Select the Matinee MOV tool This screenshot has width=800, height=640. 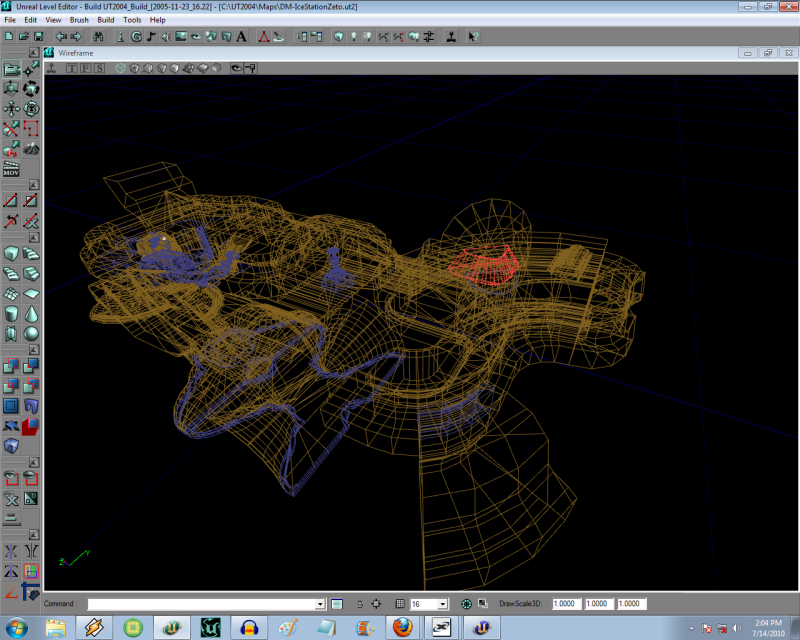point(11,169)
